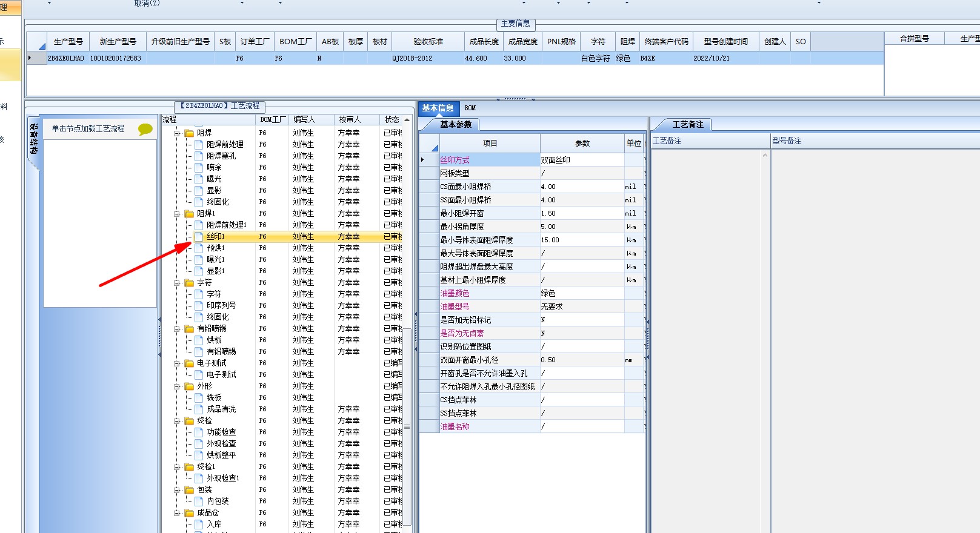Click the 参数 column header
980x533 pixels.
pyautogui.click(x=582, y=144)
